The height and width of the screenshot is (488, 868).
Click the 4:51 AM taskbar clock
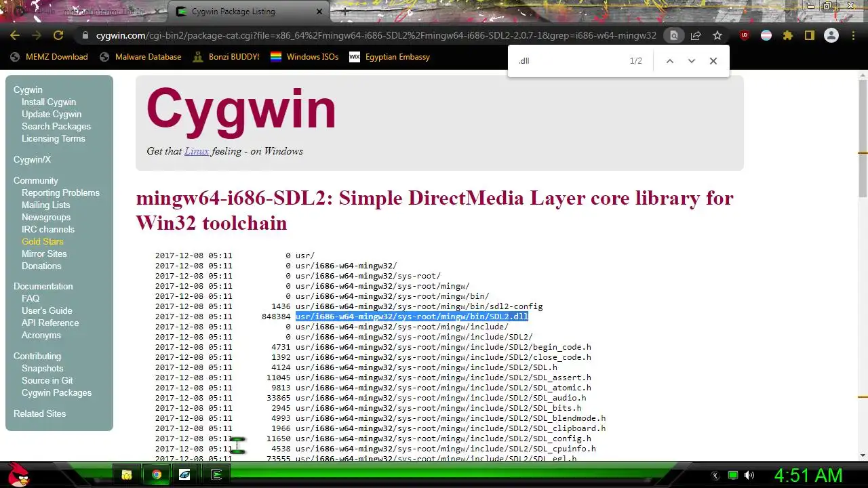click(808, 475)
